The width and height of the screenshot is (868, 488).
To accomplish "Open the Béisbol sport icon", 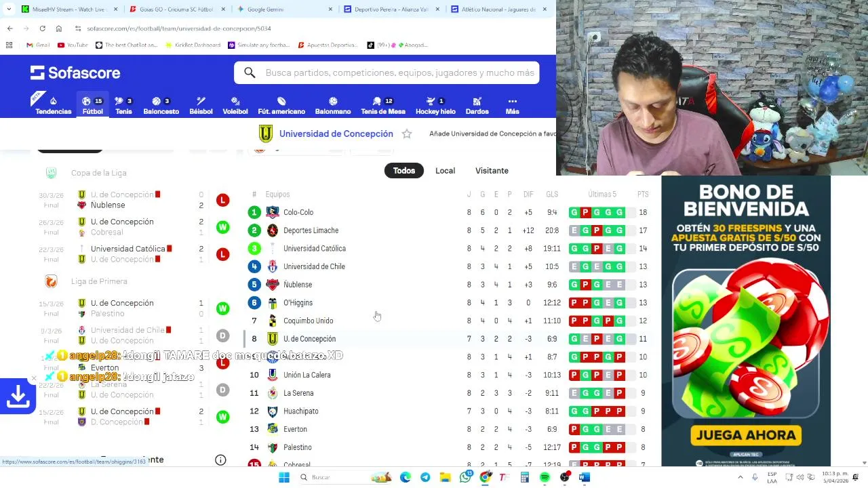I will [x=201, y=105].
